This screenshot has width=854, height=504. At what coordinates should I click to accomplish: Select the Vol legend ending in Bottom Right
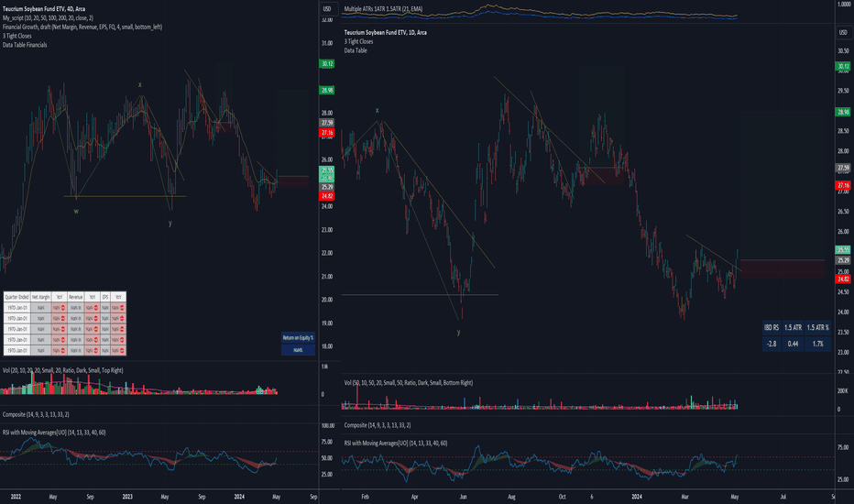pyautogui.click(x=409, y=382)
